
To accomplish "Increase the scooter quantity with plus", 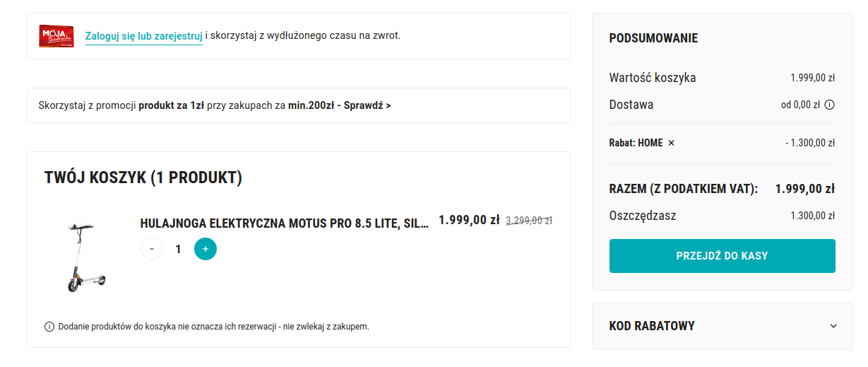I will tap(206, 249).
